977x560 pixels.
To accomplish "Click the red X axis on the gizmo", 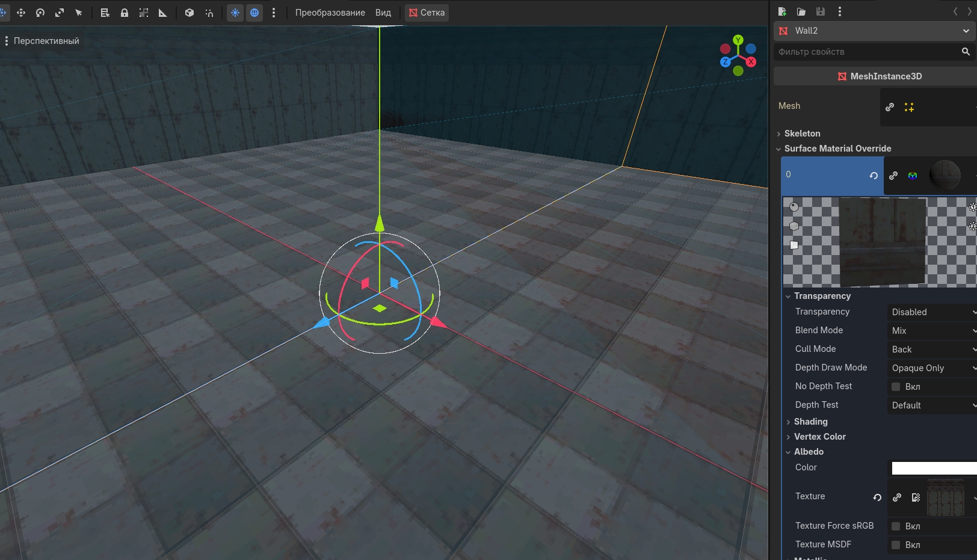I will [751, 61].
